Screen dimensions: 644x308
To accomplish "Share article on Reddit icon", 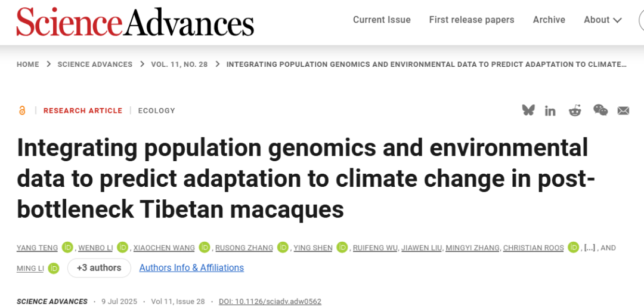I will [575, 110].
